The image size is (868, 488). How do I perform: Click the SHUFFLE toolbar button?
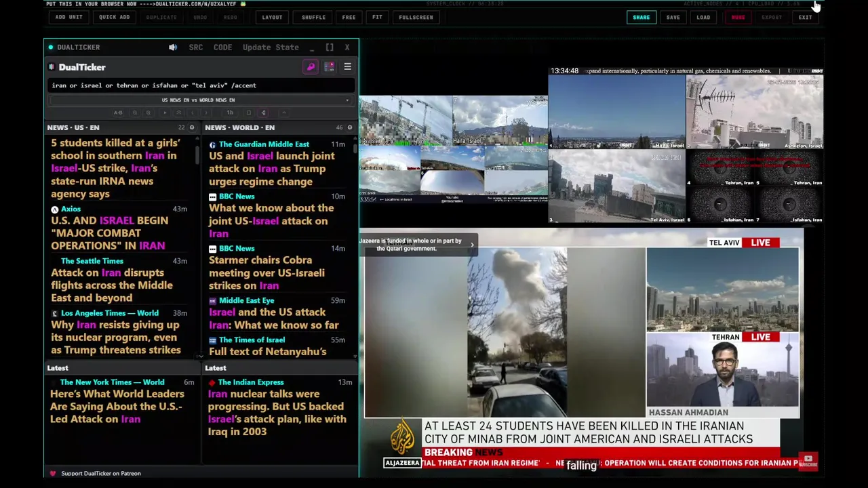click(x=313, y=17)
